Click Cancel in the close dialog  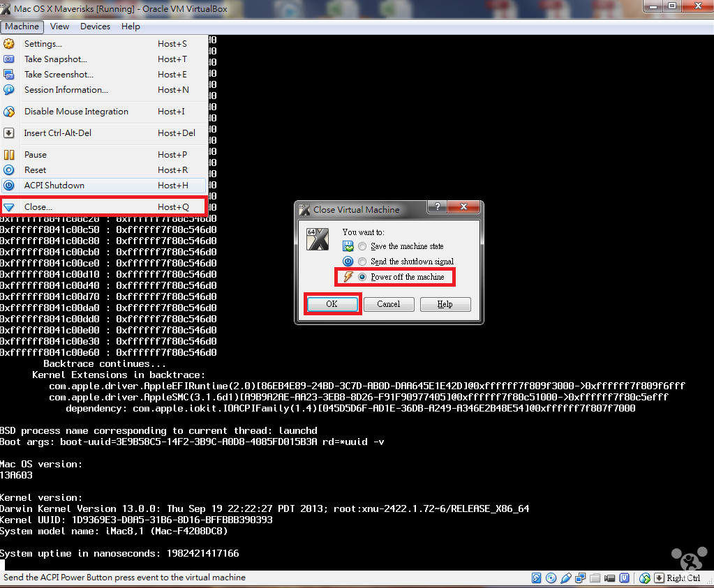[x=388, y=304]
